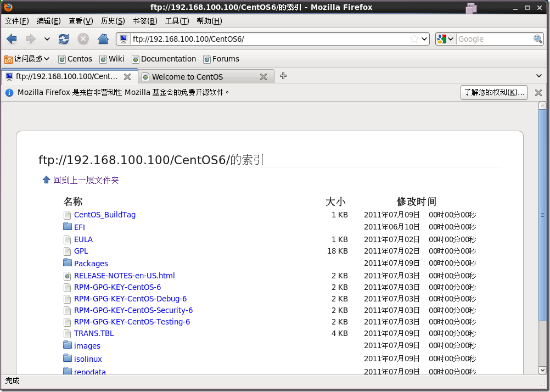This screenshot has width=550, height=392.
Task: Click the ftp address in URL bar
Action: pos(188,39)
